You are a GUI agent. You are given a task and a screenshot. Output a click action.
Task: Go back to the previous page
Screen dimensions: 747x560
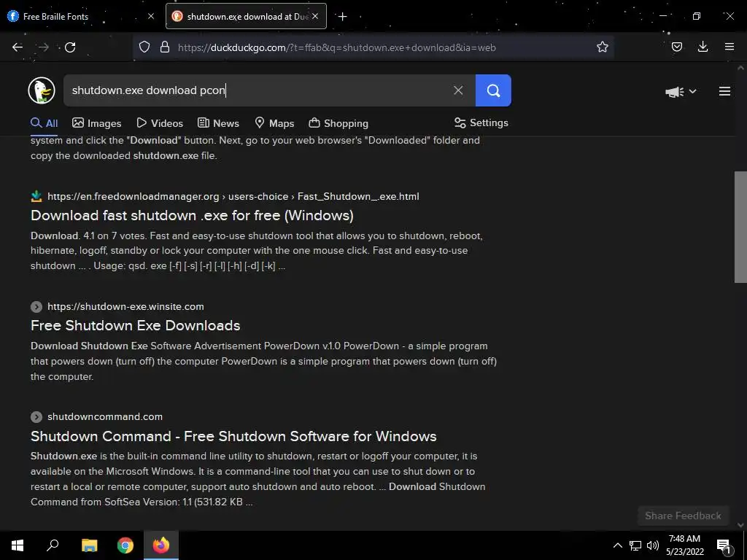pyautogui.click(x=18, y=47)
